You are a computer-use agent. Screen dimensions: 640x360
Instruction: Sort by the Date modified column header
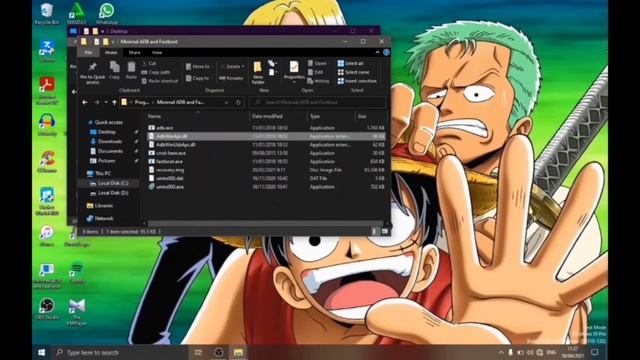coord(267,116)
